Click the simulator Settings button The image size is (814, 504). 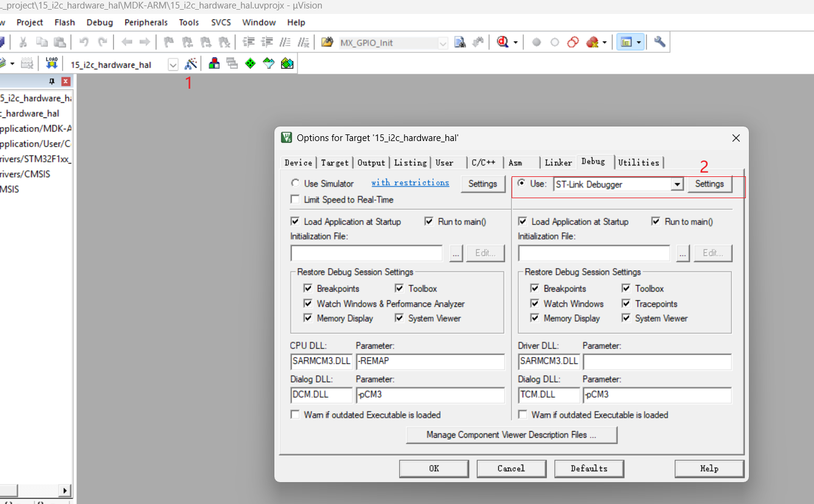[x=482, y=184]
